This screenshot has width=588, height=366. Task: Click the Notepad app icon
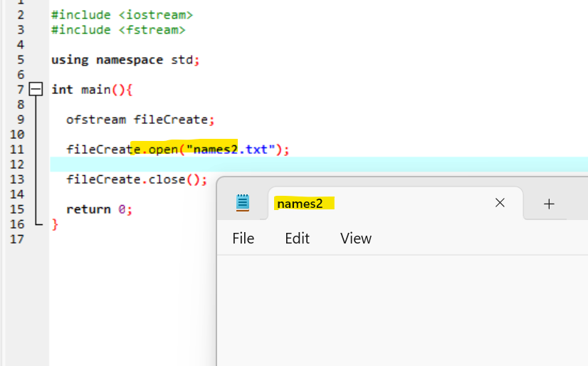(243, 203)
